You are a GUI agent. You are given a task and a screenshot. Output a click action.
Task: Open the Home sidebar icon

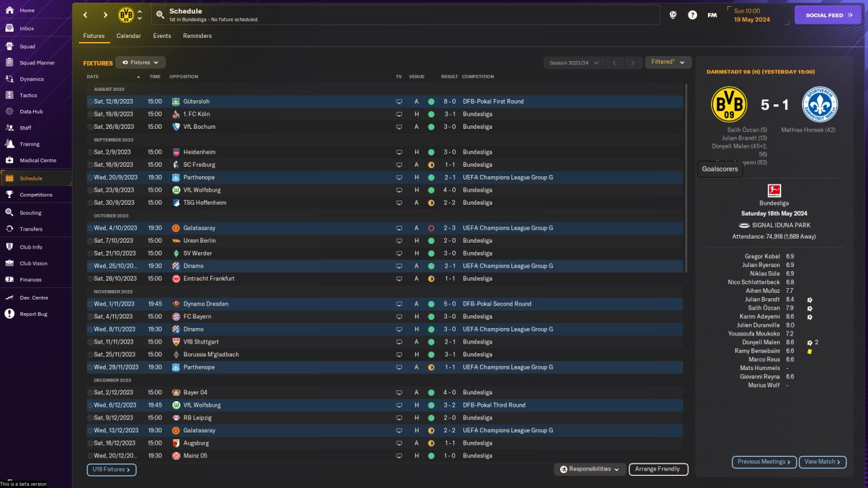pyautogui.click(x=9, y=11)
